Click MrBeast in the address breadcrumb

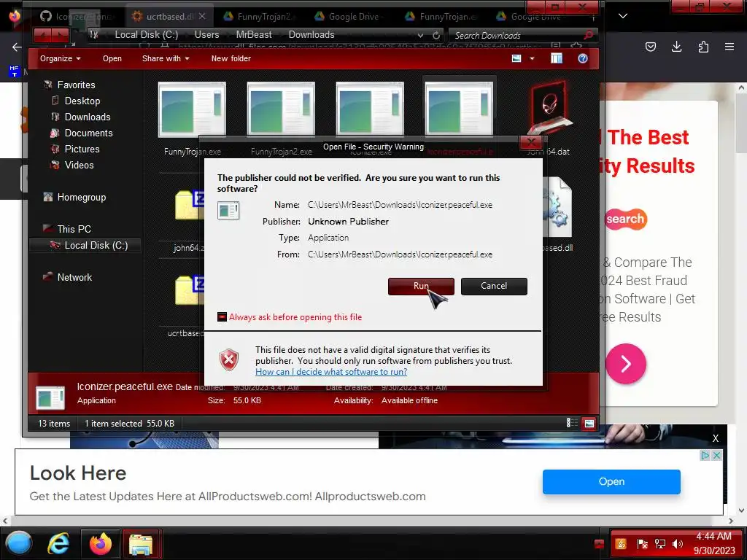pos(254,35)
